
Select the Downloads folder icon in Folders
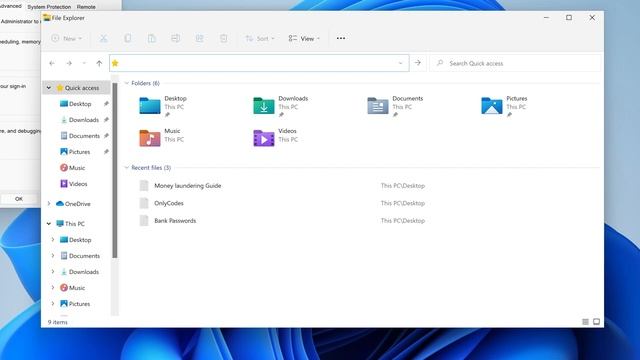tap(264, 105)
